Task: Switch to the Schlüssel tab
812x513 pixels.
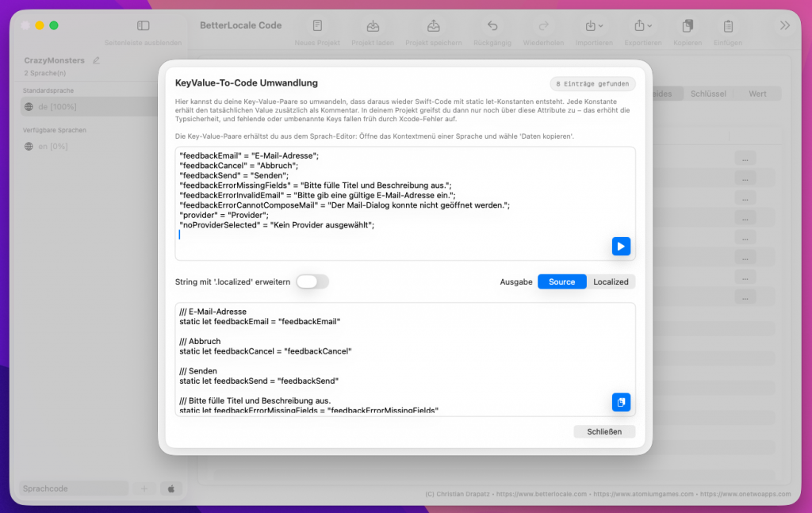Action: (x=708, y=94)
